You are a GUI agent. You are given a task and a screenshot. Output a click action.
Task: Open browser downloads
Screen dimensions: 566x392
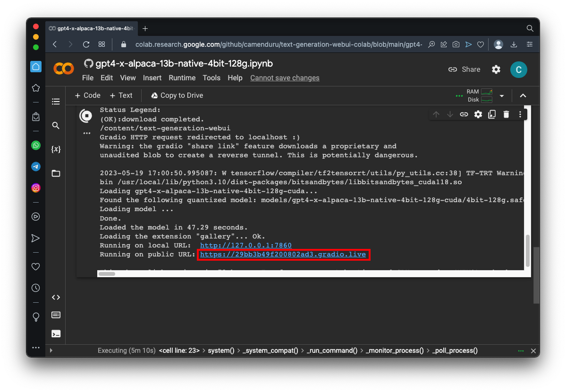(514, 44)
